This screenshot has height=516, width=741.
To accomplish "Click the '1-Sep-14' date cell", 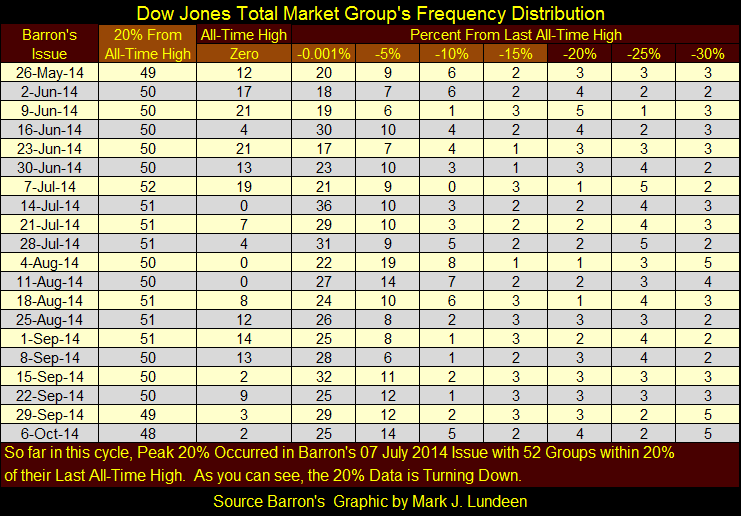I will [x=49, y=338].
